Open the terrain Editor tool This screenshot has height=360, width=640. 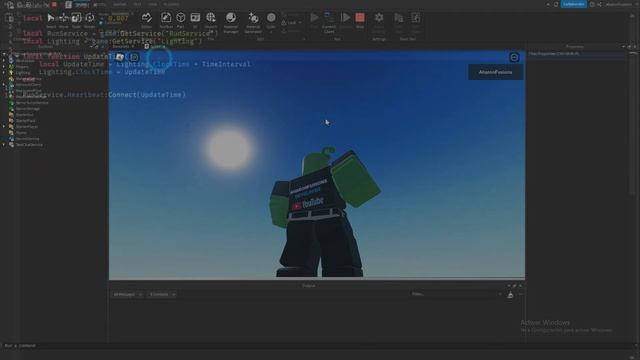[x=146, y=20]
